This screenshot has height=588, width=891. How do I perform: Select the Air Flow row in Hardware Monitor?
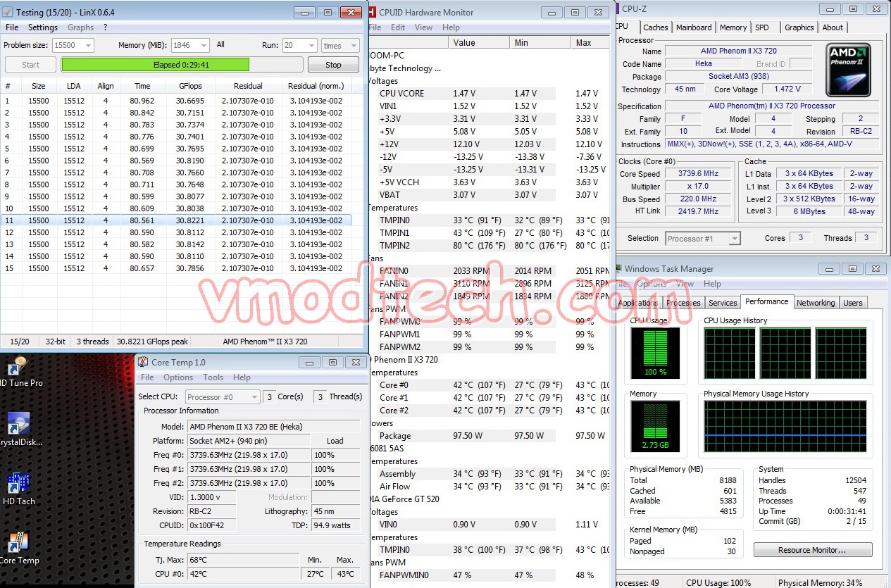pyautogui.click(x=489, y=487)
